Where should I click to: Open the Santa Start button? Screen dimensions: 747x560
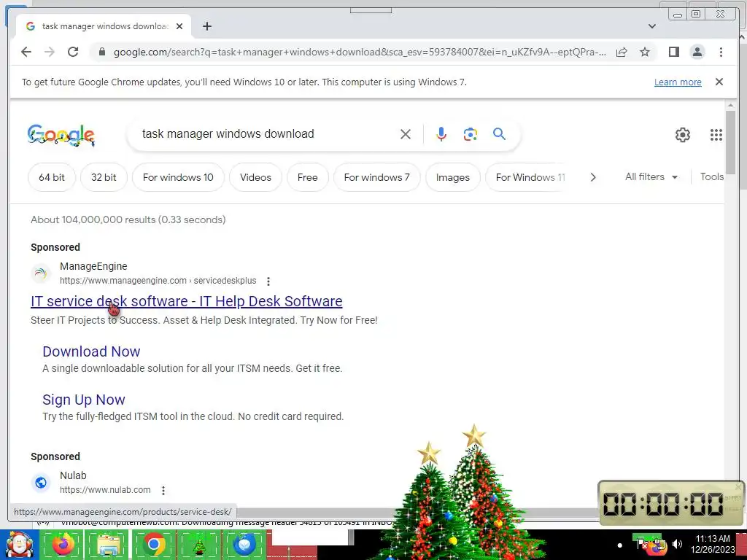(19, 544)
